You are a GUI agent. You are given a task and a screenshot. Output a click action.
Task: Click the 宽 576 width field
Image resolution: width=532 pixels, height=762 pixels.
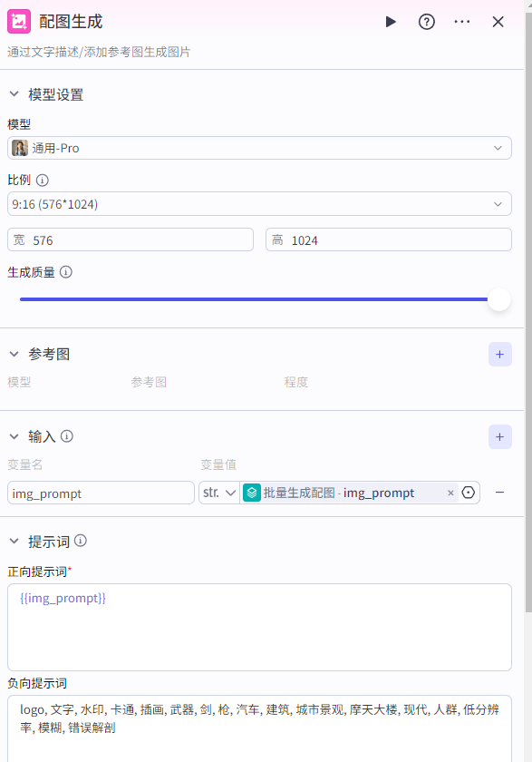131,240
